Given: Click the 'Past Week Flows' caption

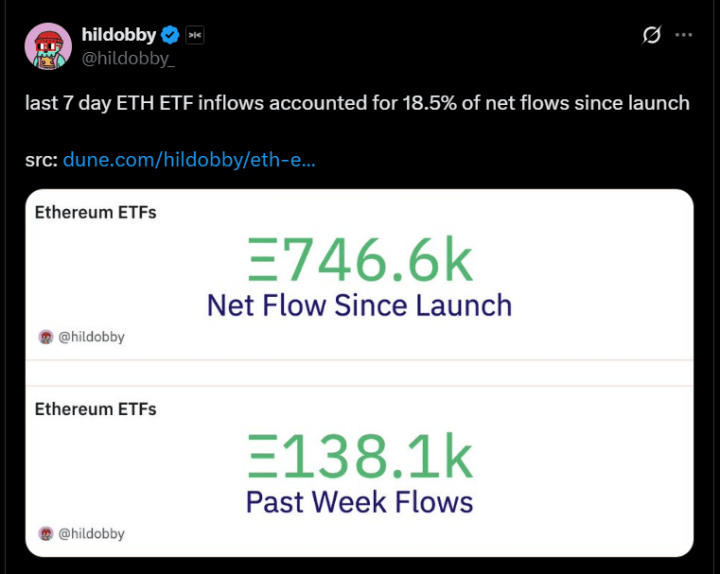Looking at the screenshot, I should click(359, 500).
